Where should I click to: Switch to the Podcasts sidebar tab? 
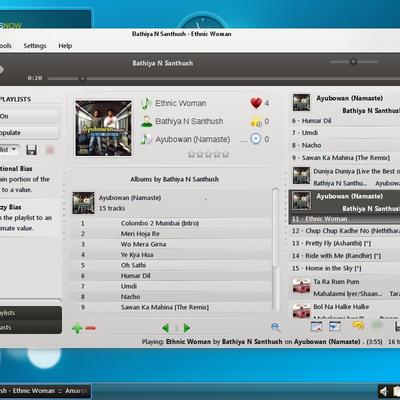pyautogui.click(x=31, y=327)
